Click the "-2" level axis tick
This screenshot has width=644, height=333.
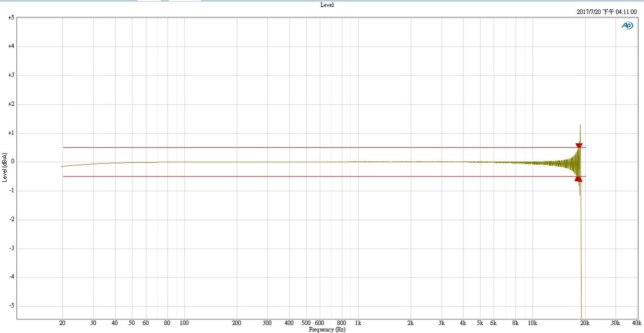[x=12, y=219]
